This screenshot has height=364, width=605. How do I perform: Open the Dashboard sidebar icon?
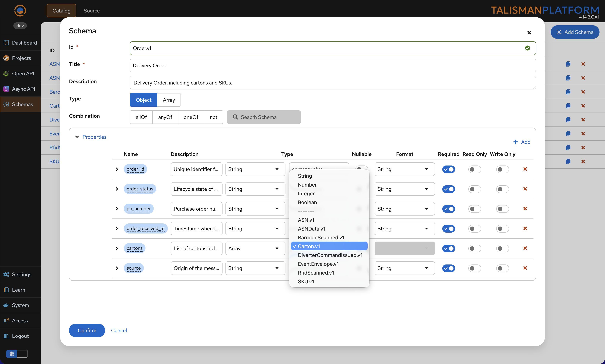(6, 43)
